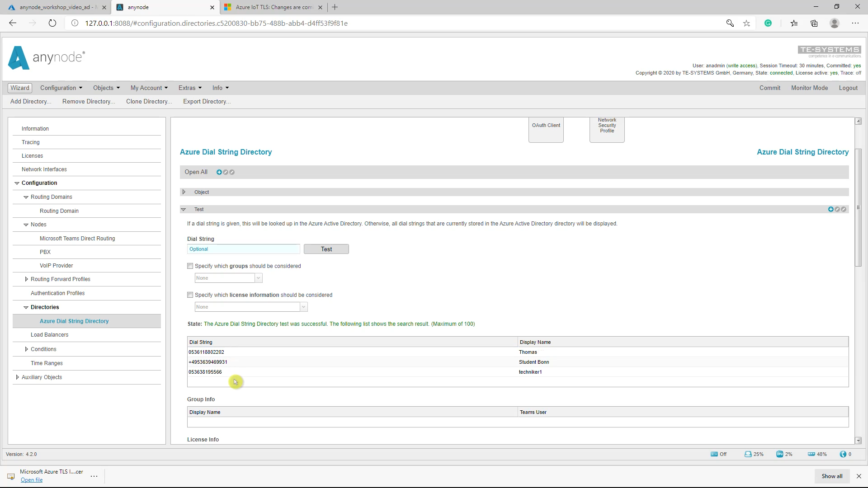868x488 pixels.
Task: Click the content pane vertical scrollbar
Action: [x=858, y=208]
